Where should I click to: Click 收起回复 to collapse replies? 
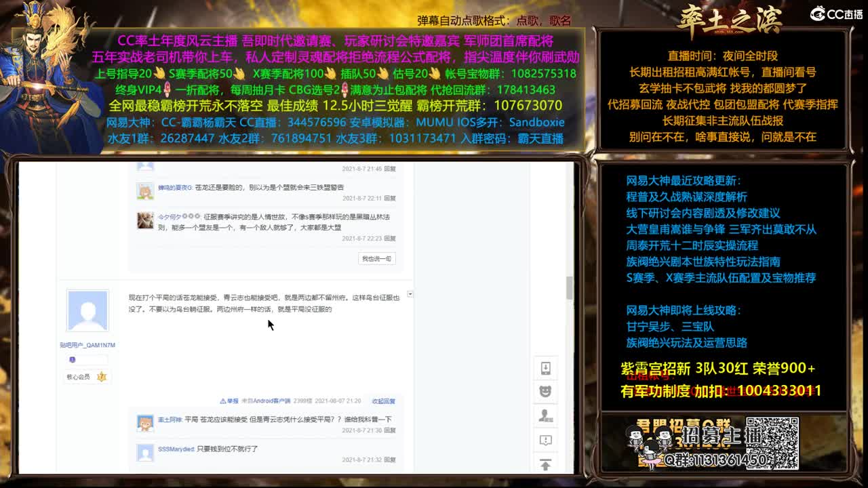coord(384,401)
